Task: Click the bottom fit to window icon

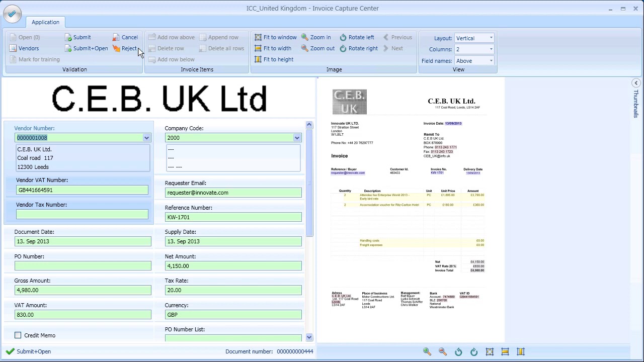Action: tap(490, 352)
